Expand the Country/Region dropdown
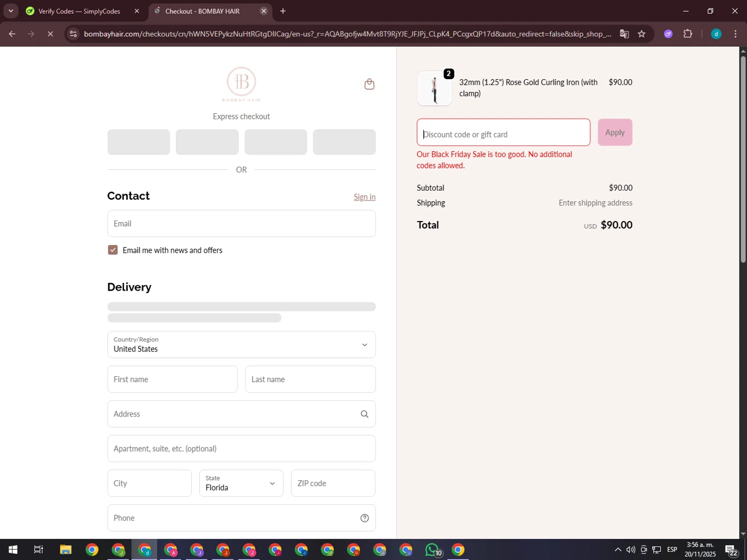 [242, 344]
